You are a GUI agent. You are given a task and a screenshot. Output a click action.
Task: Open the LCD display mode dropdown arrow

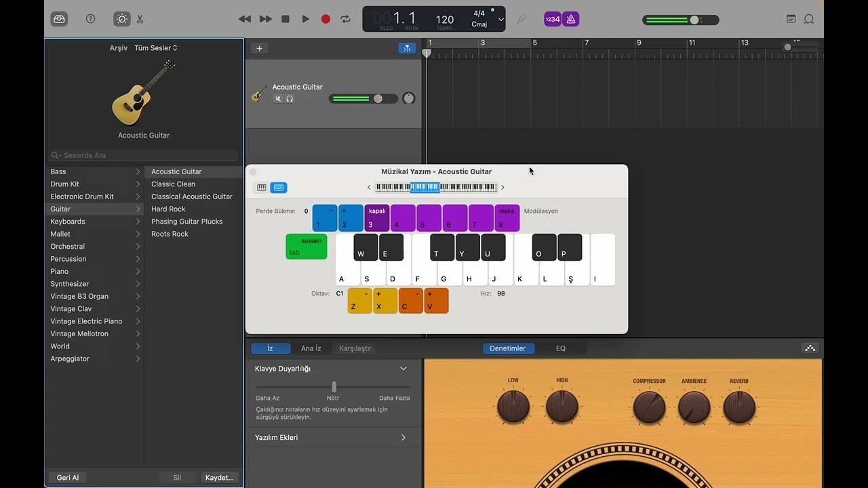point(501,20)
